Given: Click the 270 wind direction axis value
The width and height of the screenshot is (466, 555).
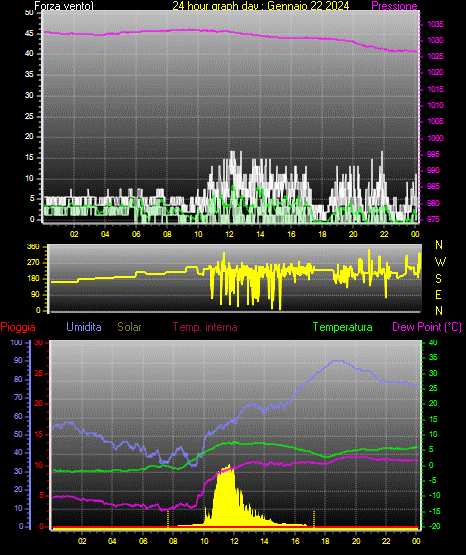Looking at the screenshot, I should [x=34, y=263].
